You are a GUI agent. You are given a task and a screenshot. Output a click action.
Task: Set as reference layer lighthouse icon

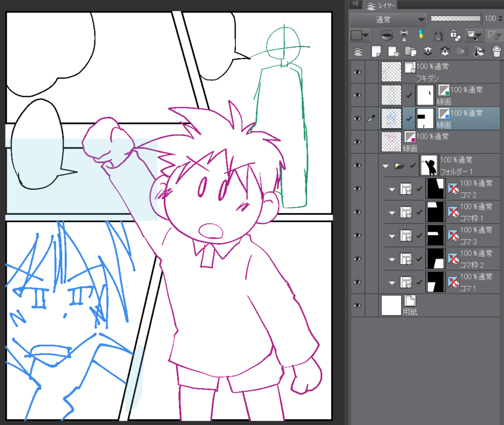[x=404, y=35]
